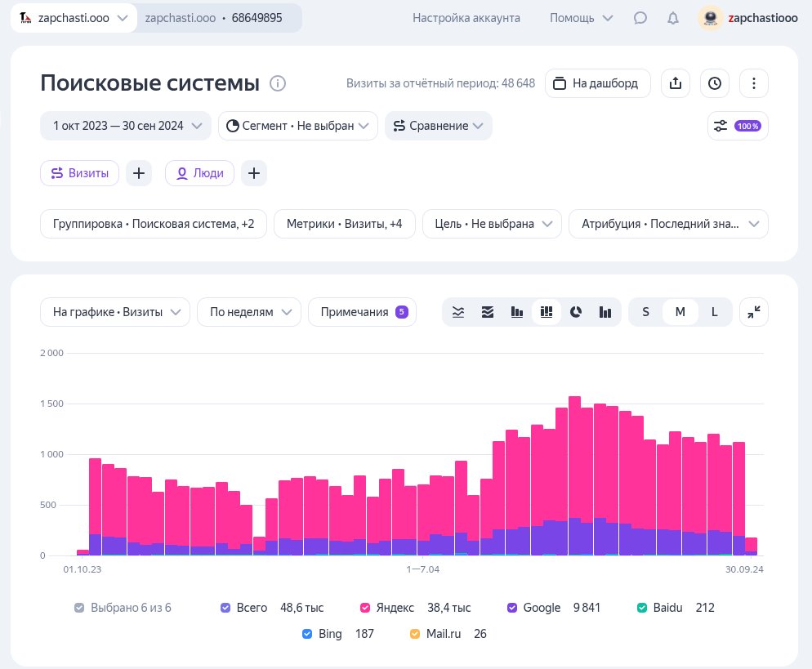Open report history clock icon
Viewport: 812px width, 669px height.
(715, 83)
